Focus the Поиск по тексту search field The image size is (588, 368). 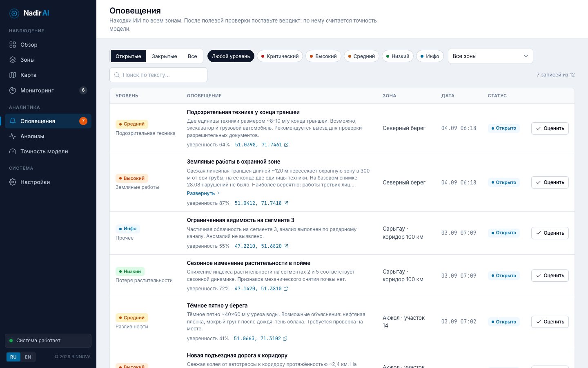tap(158, 75)
